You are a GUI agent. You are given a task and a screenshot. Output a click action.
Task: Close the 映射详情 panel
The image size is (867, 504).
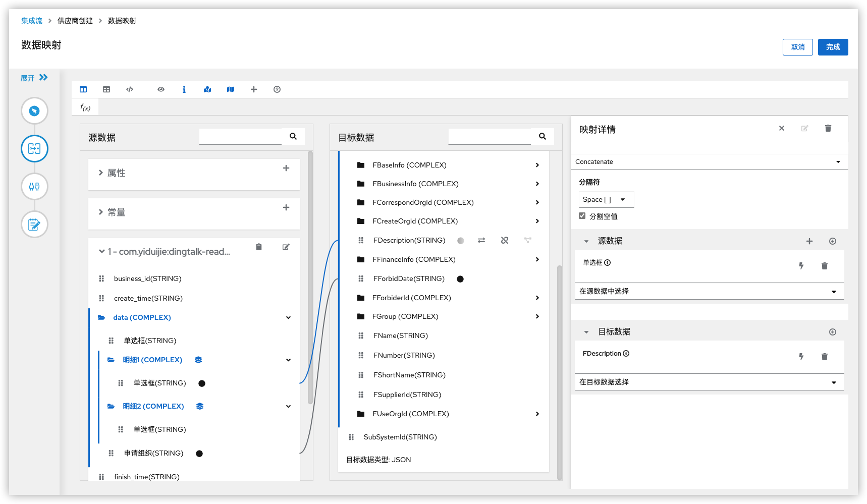click(782, 128)
